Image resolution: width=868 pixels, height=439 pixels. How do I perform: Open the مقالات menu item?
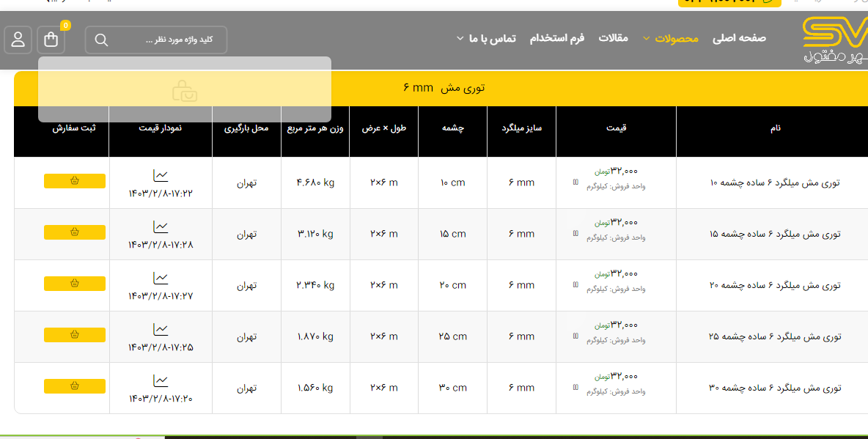[x=614, y=38]
